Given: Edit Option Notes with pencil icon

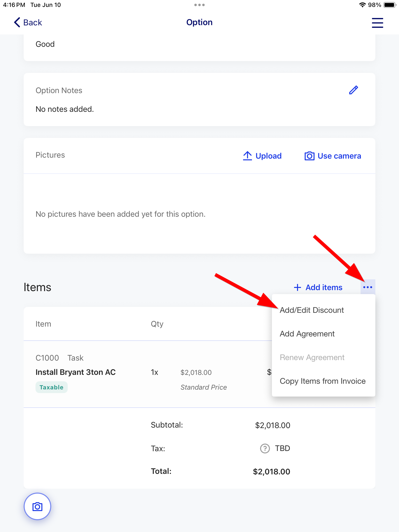Looking at the screenshot, I should [353, 90].
